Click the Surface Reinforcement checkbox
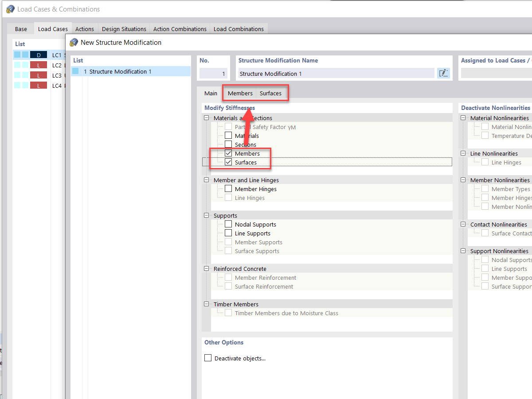 228,286
